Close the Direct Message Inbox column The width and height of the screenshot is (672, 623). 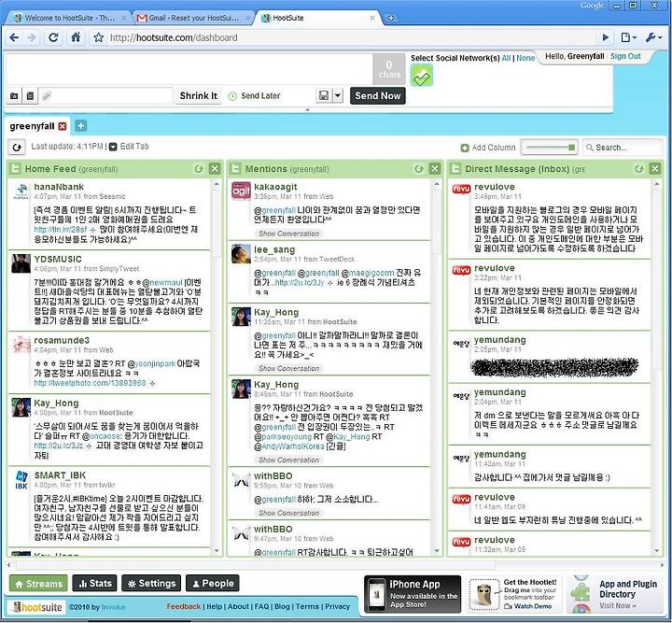click(x=655, y=169)
